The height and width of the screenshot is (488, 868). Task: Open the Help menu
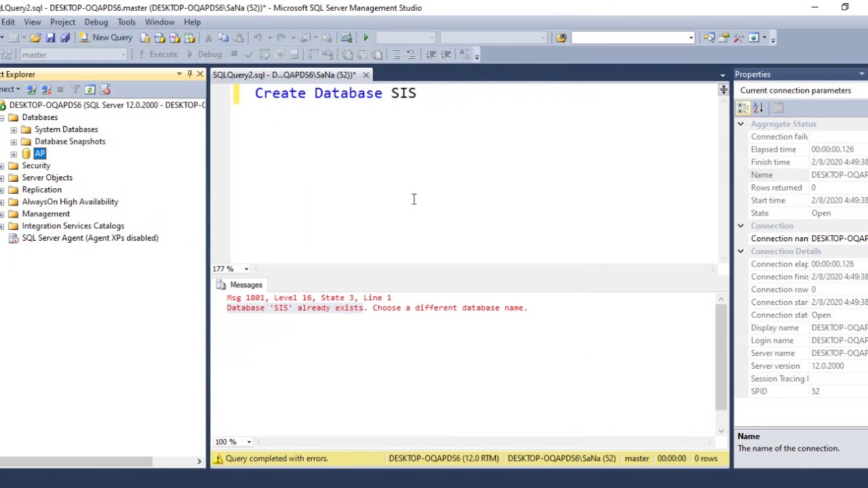tap(193, 22)
